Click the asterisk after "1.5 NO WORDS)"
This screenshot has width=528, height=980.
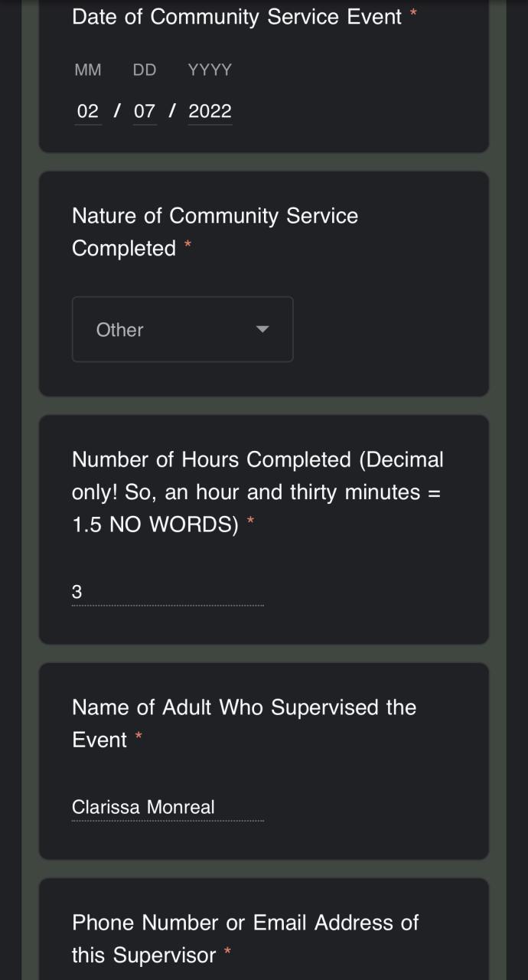click(x=250, y=522)
